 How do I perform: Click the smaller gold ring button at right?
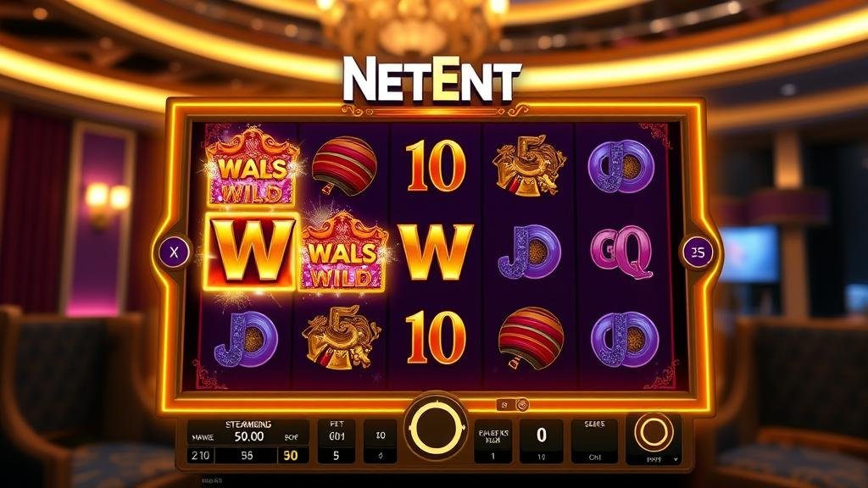tap(654, 433)
